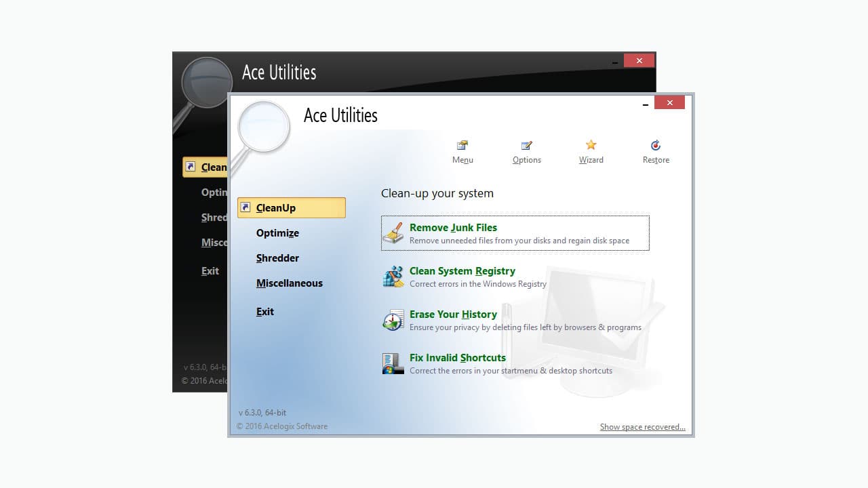Click the Remove Junk Files green heading
The height and width of the screenshot is (488, 868).
click(453, 227)
